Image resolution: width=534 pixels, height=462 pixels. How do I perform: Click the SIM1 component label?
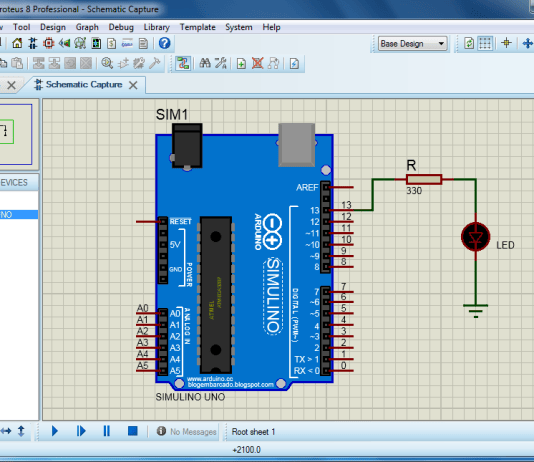[x=172, y=115]
